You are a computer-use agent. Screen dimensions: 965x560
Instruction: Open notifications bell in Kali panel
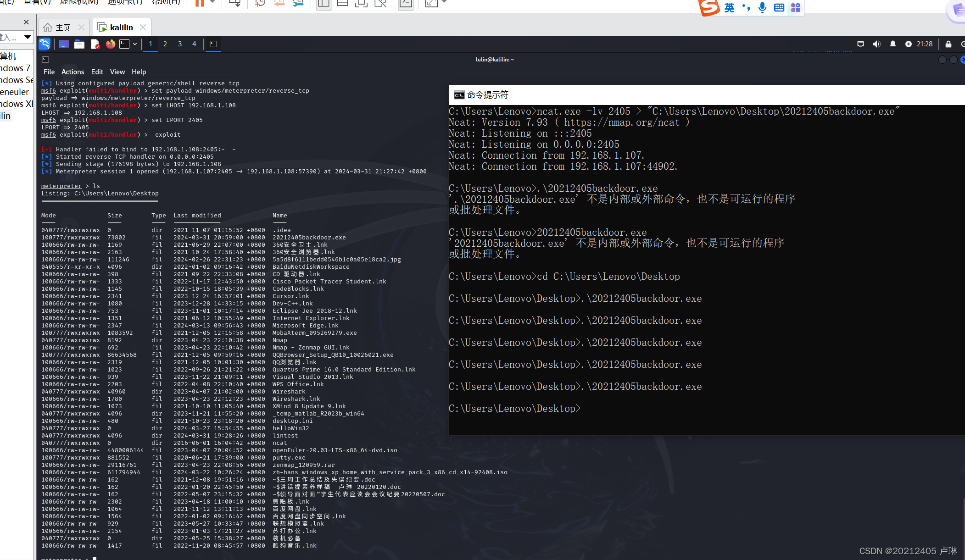893,44
